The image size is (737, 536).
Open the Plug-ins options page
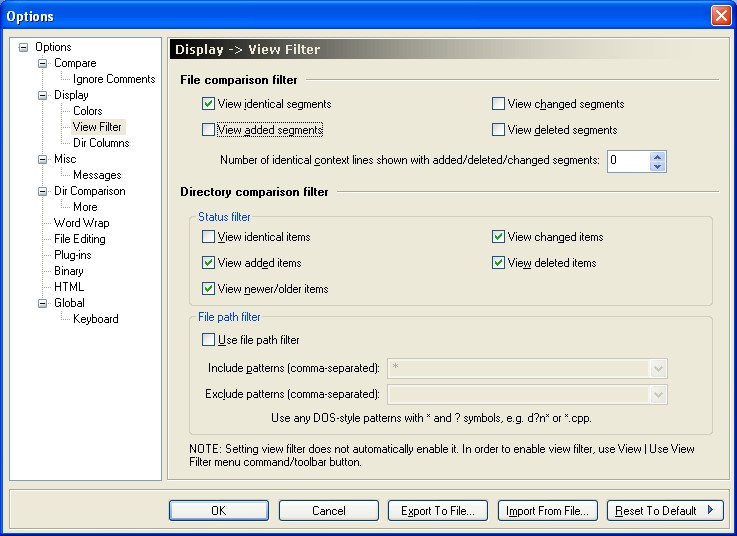click(x=72, y=255)
